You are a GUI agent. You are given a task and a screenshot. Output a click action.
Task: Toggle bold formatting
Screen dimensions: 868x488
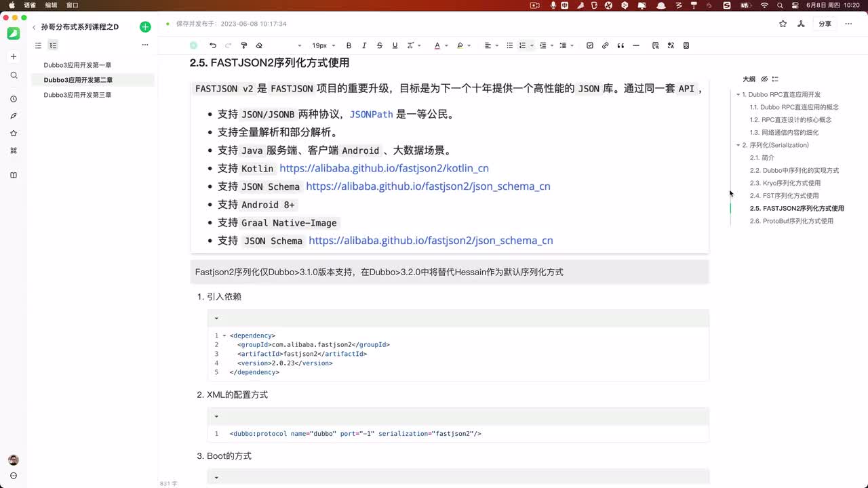349,45
